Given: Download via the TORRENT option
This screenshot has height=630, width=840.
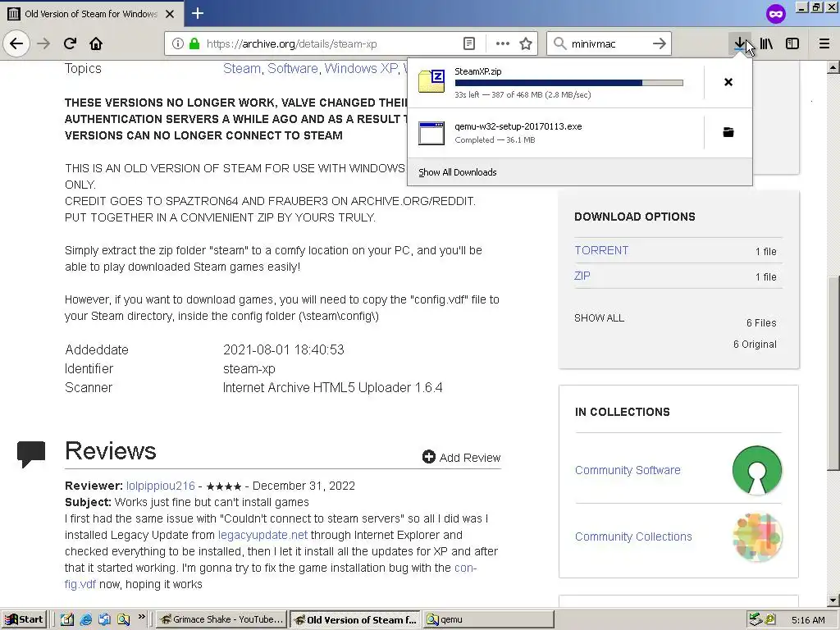Looking at the screenshot, I should point(601,251).
